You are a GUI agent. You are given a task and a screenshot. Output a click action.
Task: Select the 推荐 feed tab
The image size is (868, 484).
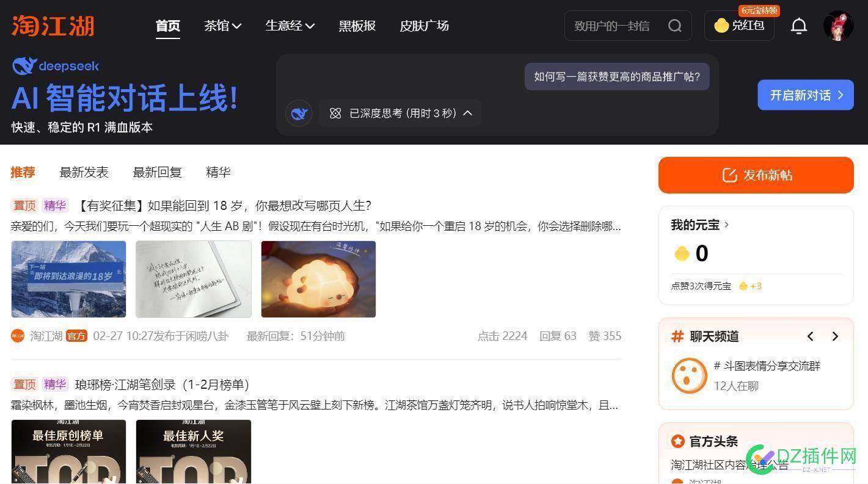coord(23,172)
